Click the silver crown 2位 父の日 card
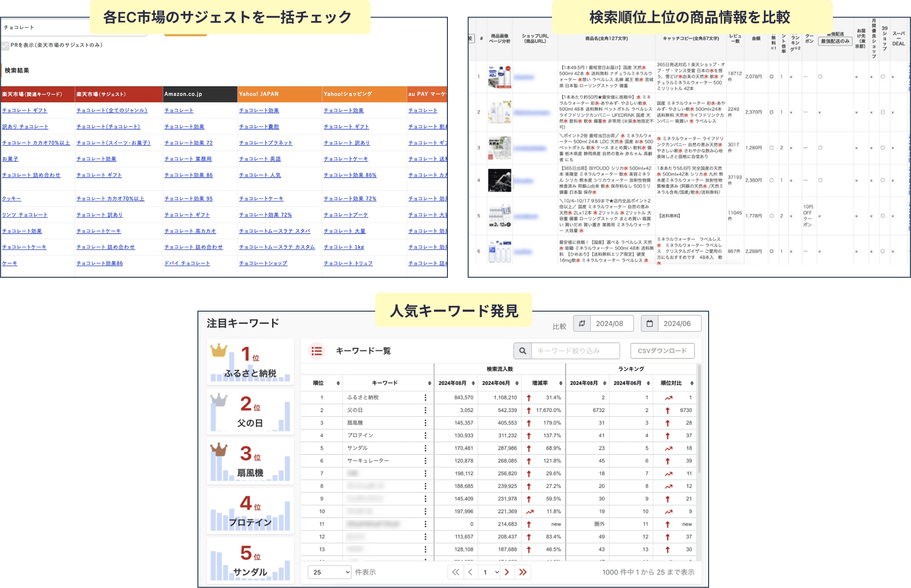This screenshot has height=588, width=911. (x=250, y=412)
